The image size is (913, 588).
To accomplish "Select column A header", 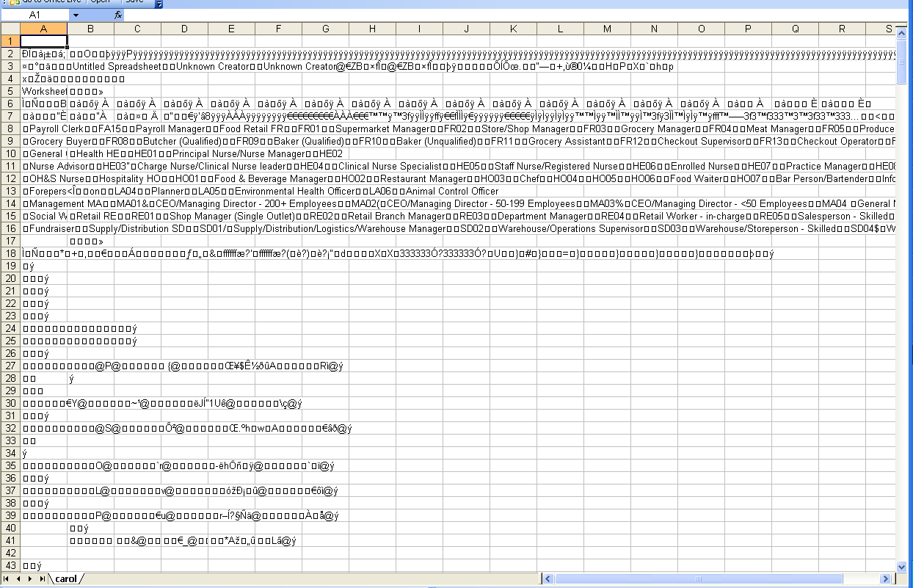I will pyautogui.click(x=43, y=29).
